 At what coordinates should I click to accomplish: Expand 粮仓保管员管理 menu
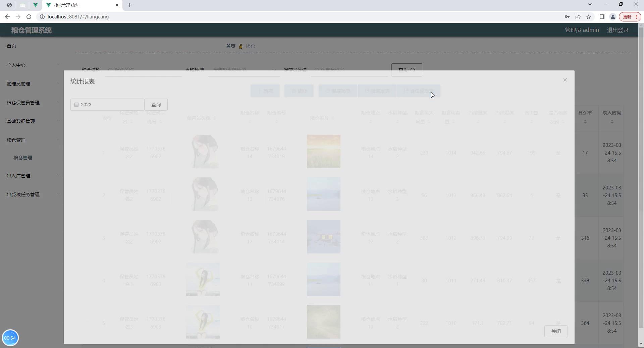pyautogui.click(x=33, y=103)
